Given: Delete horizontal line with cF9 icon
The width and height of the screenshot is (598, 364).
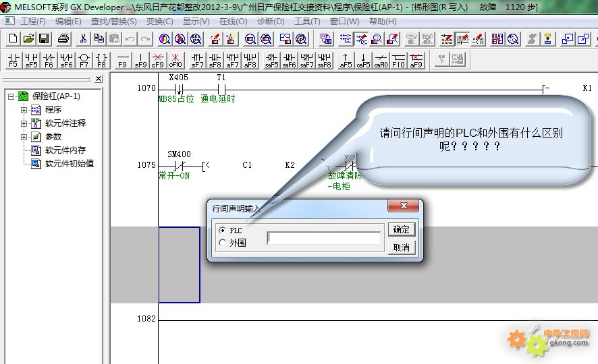Looking at the screenshot, I should pos(158,60).
